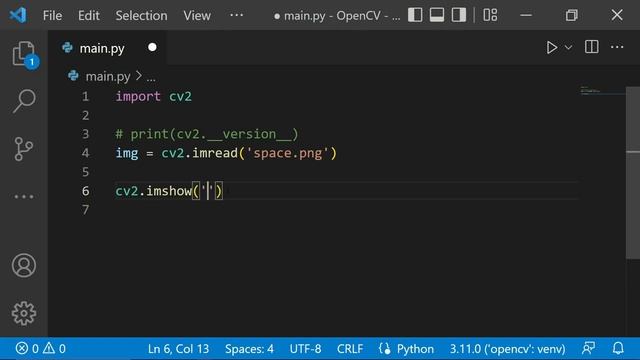The height and width of the screenshot is (360, 640).
Task: Toggle the secondary side bar
Action: click(459, 15)
